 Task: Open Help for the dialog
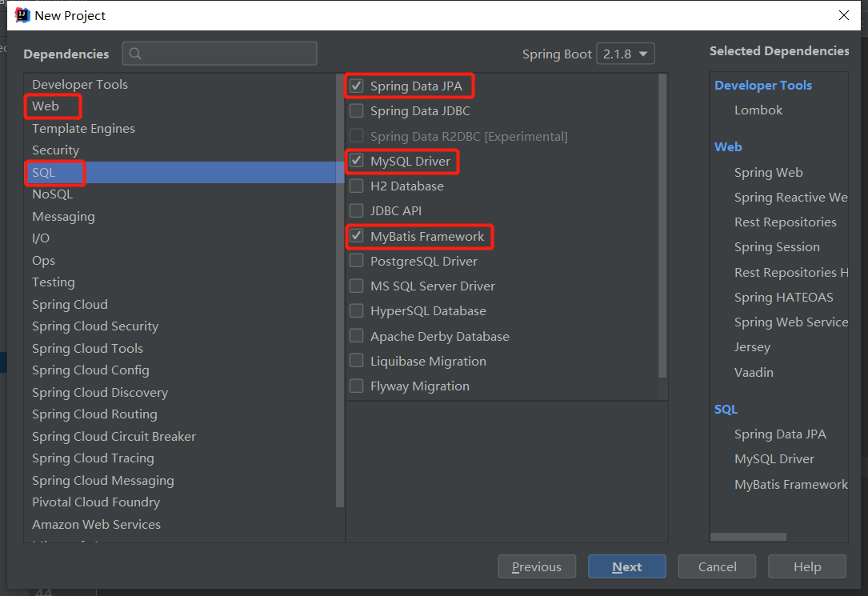tap(807, 566)
